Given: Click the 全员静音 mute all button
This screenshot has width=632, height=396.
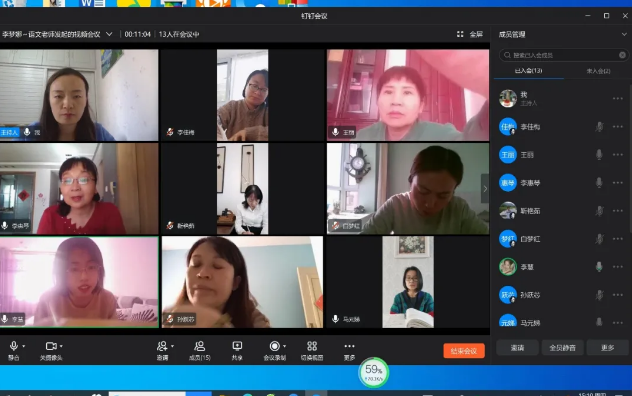Looking at the screenshot, I should click(562, 348).
